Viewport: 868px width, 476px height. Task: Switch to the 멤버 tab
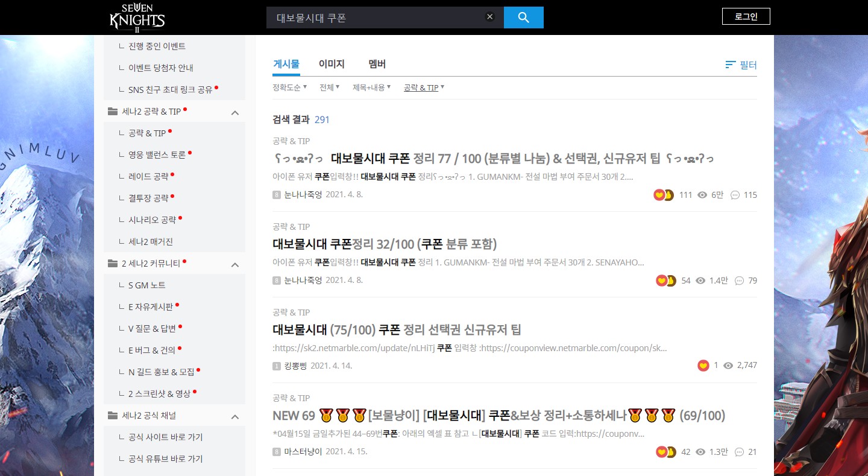(377, 64)
